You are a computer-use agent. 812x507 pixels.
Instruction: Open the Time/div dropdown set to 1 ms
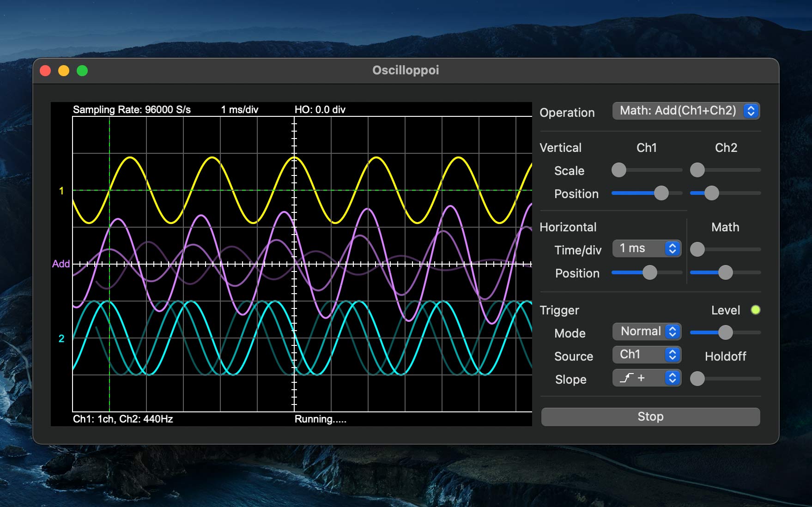pos(646,248)
